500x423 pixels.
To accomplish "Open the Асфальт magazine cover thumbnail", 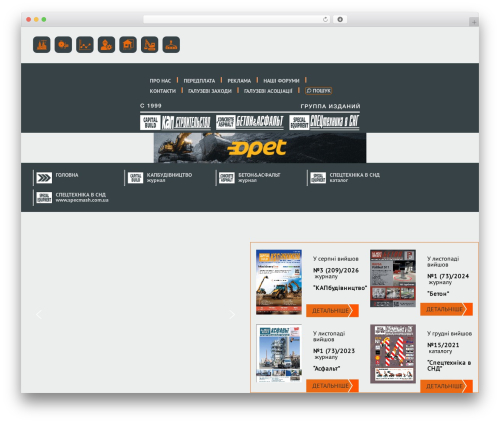I will point(279,353).
